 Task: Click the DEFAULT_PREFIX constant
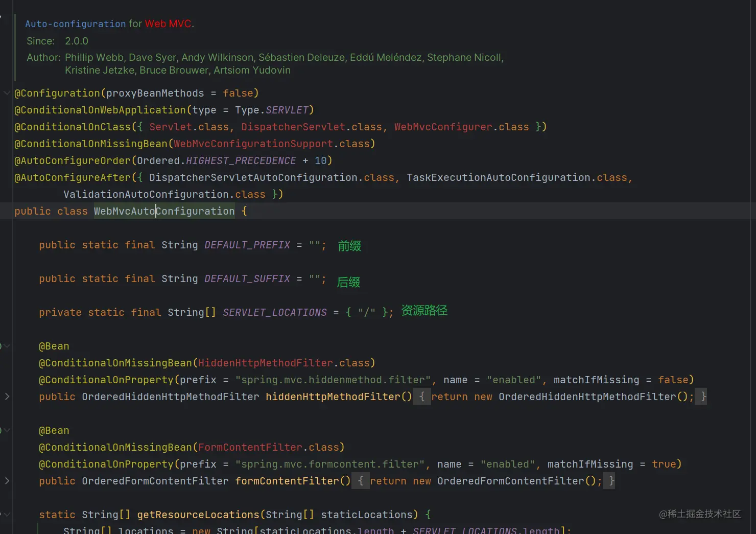(247, 245)
